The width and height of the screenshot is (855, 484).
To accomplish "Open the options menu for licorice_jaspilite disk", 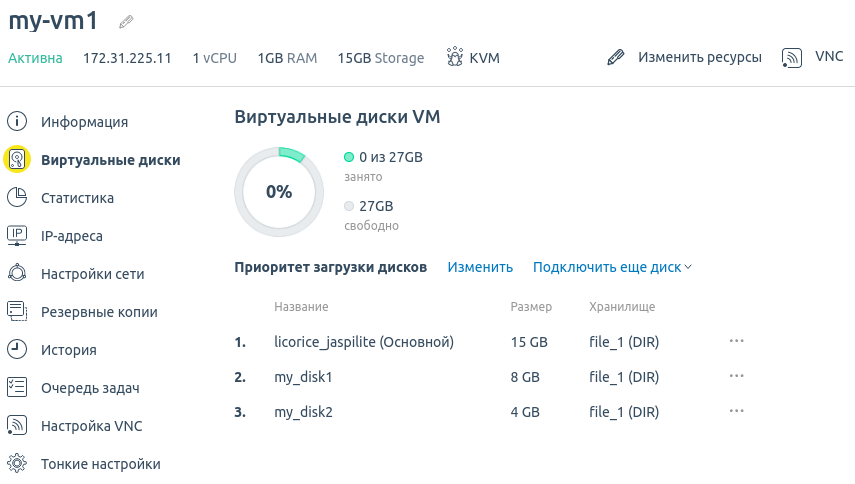I will tap(737, 341).
